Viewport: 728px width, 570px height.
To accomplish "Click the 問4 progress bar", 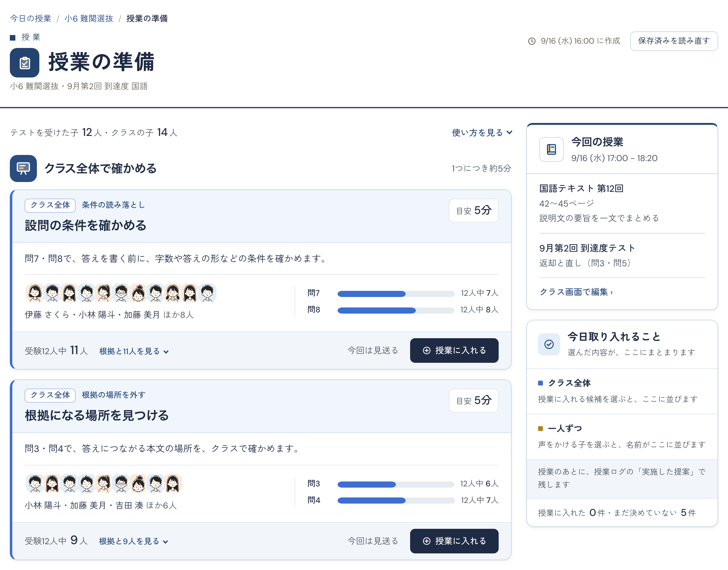I will click(396, 500).
